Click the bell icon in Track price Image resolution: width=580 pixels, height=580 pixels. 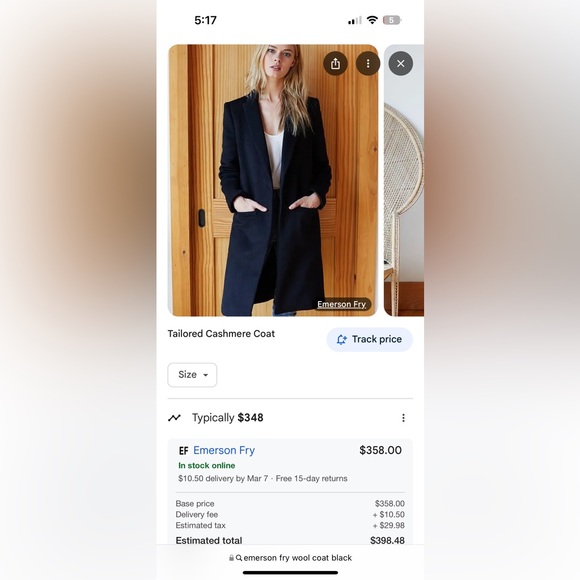(341, 340)
